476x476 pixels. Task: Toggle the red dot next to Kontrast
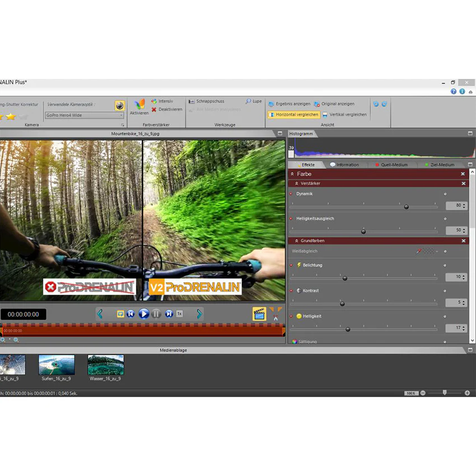(291, 291)
